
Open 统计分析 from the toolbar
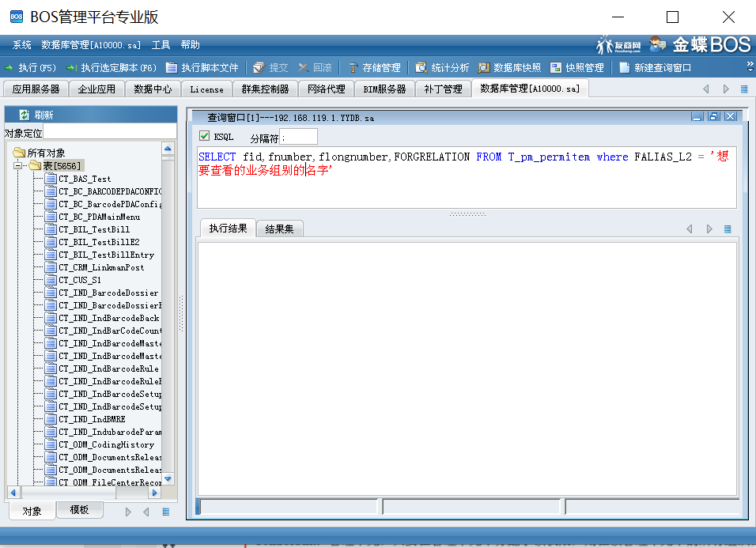coord(443,68)
